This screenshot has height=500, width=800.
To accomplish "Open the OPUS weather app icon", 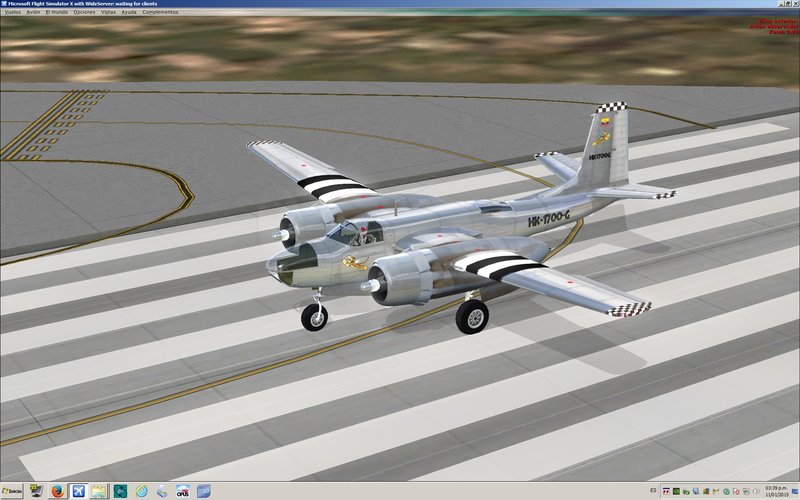I will click(183, 491).
